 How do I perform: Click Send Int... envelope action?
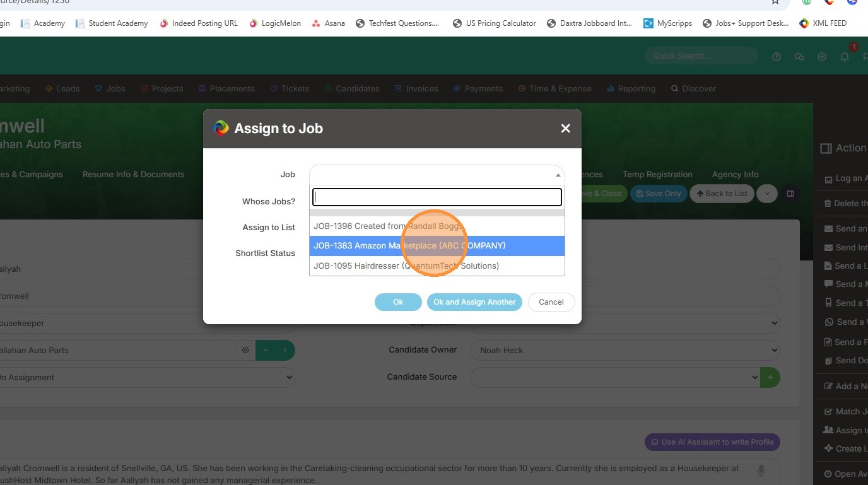coord(846,247)
